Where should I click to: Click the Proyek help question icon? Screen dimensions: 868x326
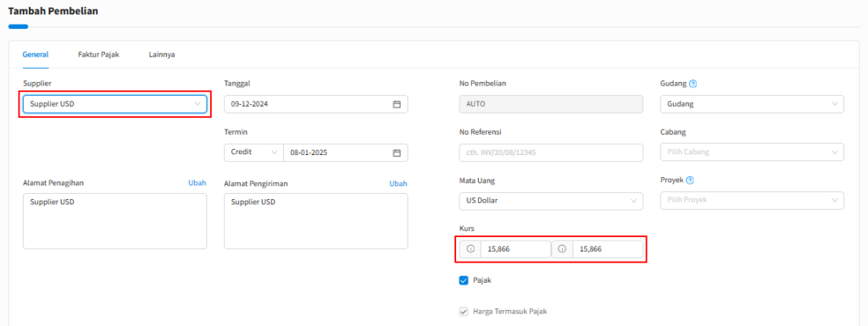click(x=690, y=180)
